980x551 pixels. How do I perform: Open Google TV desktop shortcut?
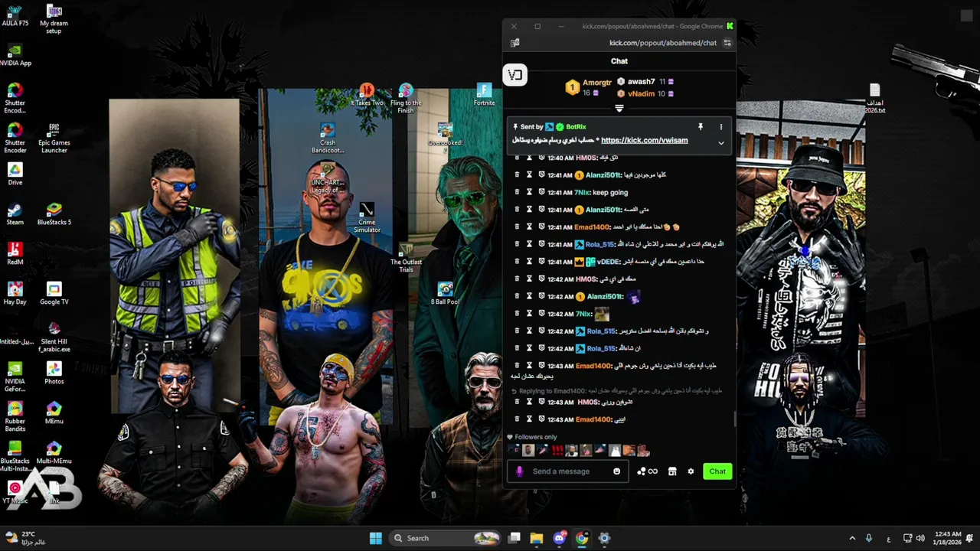[x=54, y=293]
